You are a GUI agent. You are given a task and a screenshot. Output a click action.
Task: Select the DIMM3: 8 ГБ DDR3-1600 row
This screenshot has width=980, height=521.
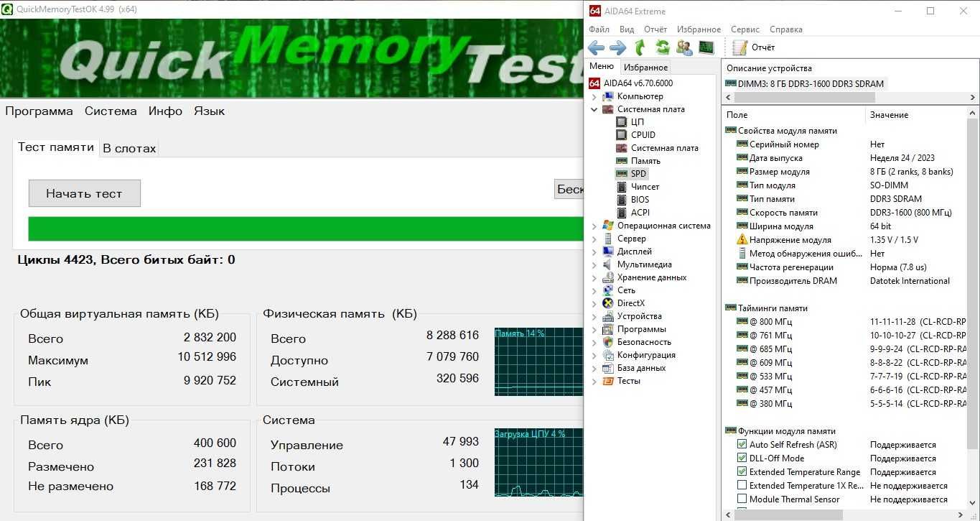(805, 83)
